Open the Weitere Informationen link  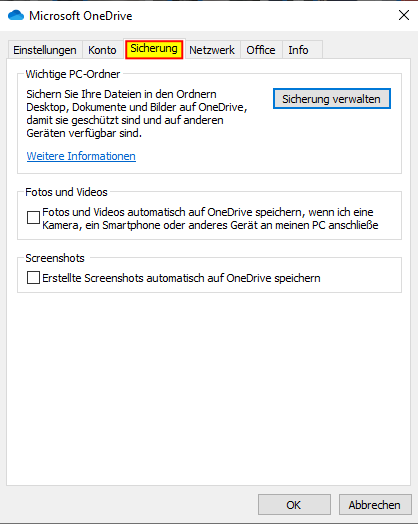click(x=81, y=156)
